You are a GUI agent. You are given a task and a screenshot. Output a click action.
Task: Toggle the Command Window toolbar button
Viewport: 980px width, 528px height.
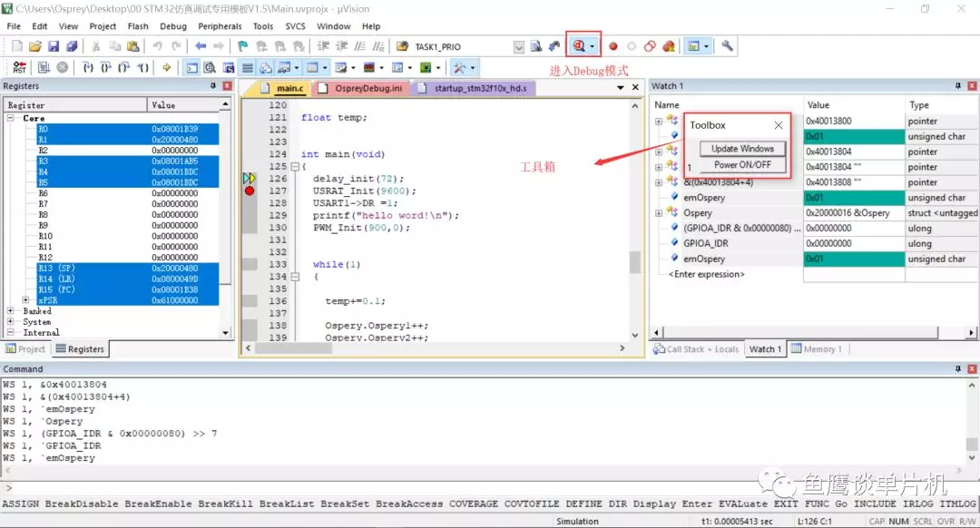coord(191,67)
